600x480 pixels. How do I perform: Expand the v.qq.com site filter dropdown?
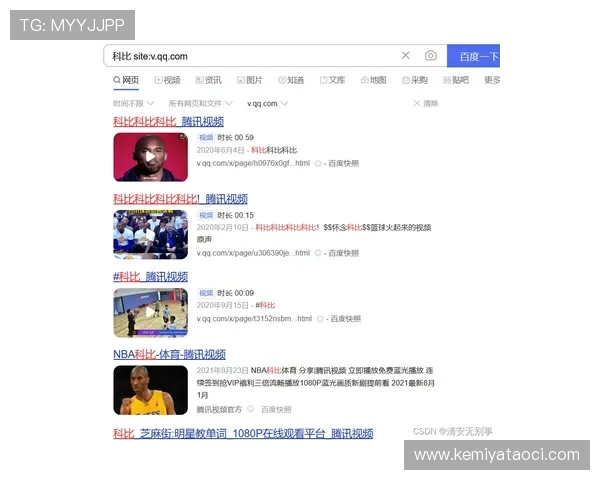[267, 103]
